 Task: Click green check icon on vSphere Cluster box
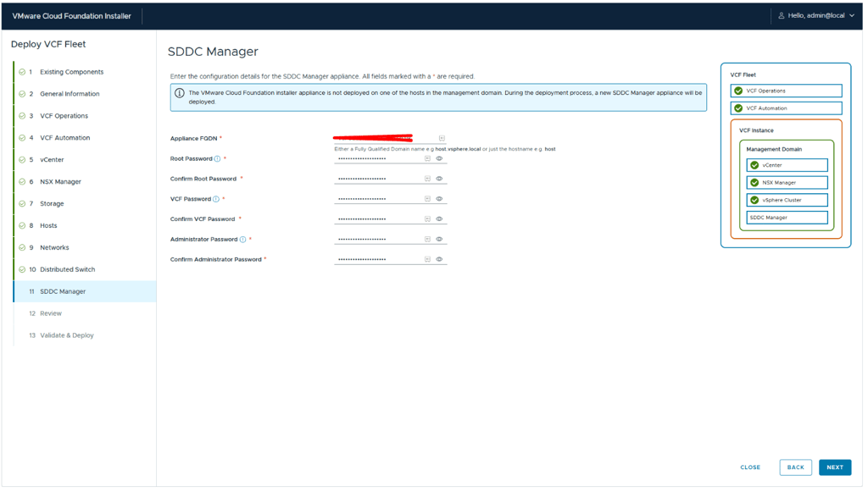coord(754,200)
